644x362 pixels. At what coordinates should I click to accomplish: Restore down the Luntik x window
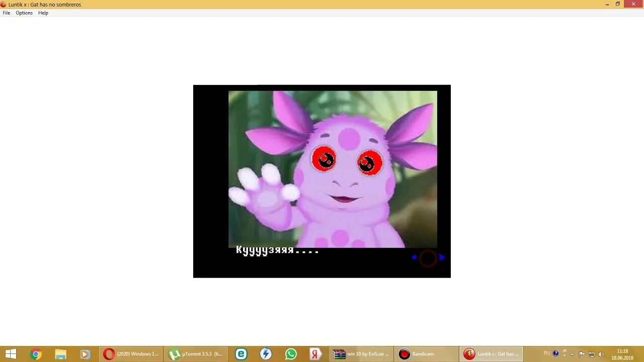point(618,4)
